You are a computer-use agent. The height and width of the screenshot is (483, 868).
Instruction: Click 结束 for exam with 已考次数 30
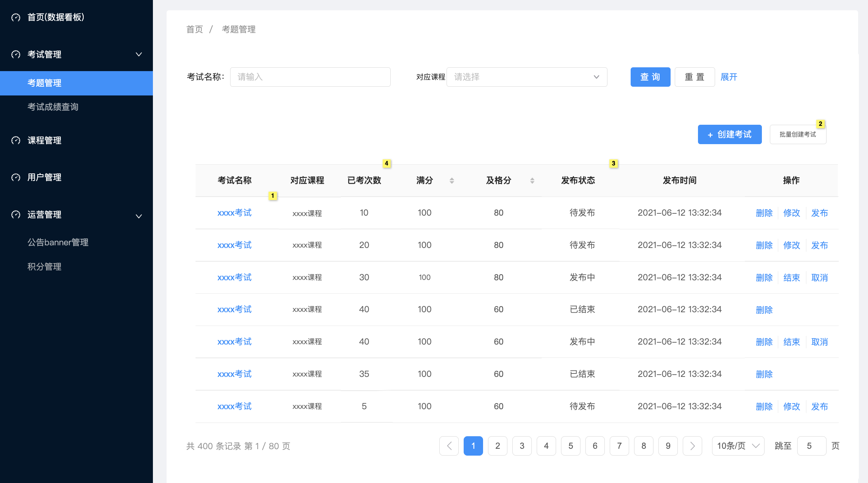coord(792,278)
